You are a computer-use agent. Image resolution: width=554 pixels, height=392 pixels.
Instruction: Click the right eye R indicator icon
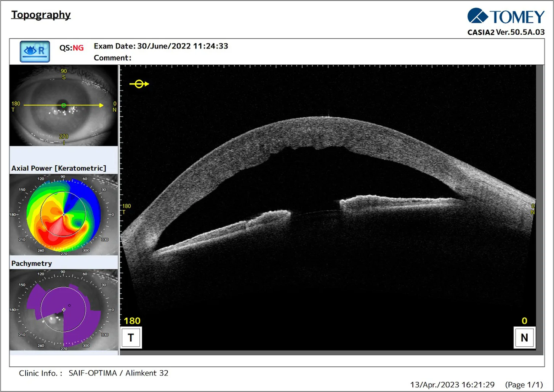pos(35,51)
